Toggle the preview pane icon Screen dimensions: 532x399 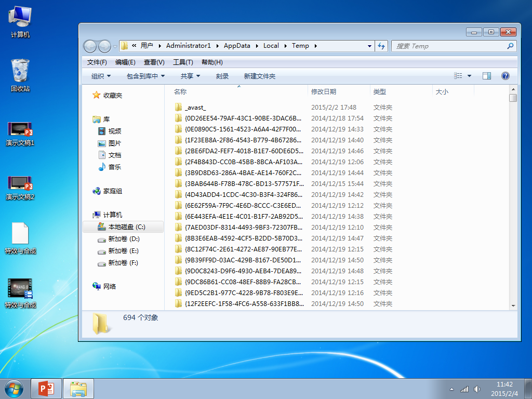click(x=487, y=76)
